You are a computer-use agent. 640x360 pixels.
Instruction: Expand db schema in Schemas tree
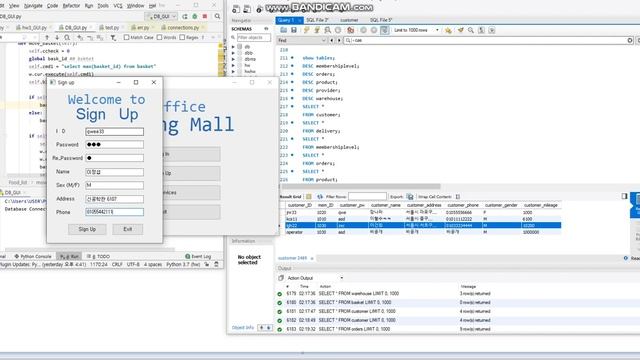click(x=233, y=47)
